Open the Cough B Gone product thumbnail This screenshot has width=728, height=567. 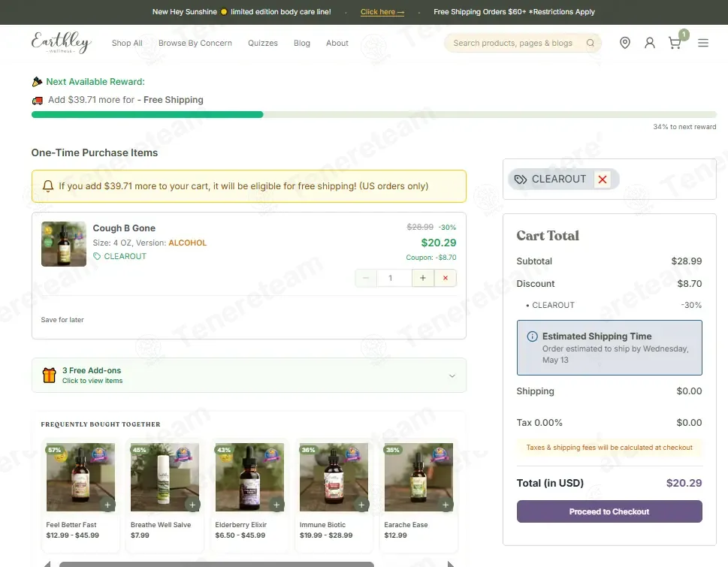point(64,244)
